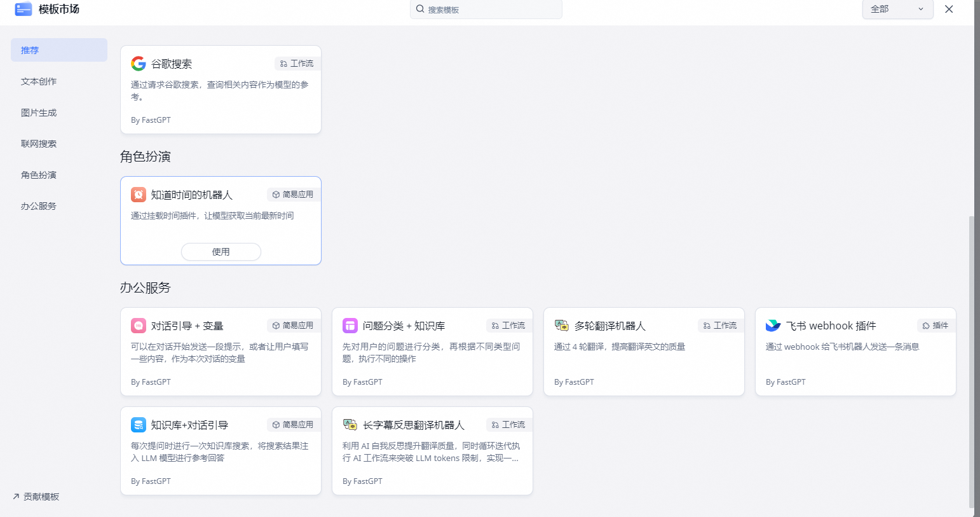980x517 pixels.
Task: Select the 办公服务 sidebar item
Action: click(39, 205)
